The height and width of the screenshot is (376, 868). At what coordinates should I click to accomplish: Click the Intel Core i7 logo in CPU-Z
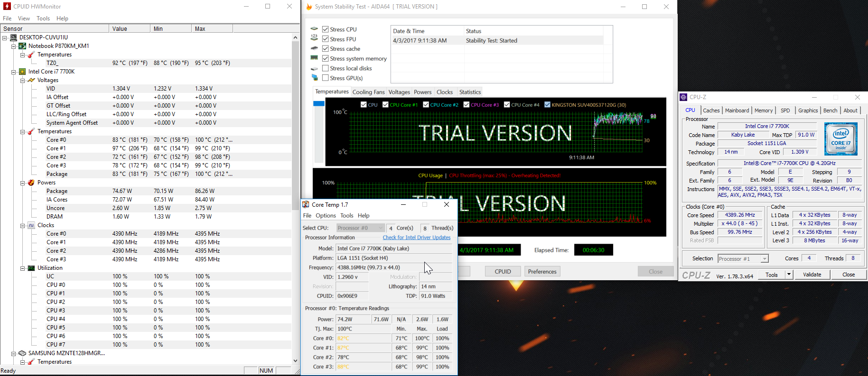click(x=841, y=139)
